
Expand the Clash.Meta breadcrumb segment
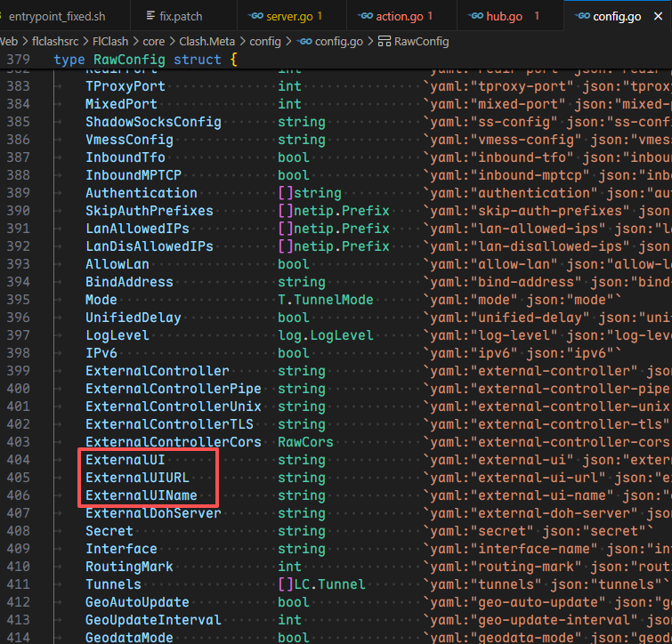pos(208,41)
